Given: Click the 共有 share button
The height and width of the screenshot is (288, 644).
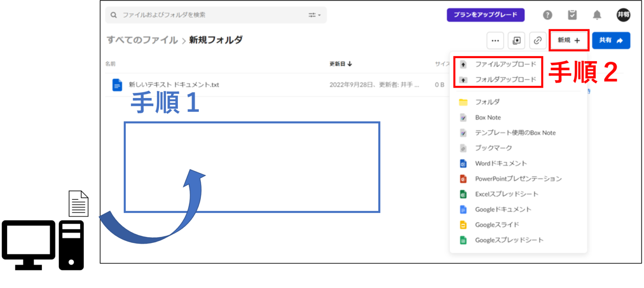Looking at the screenshot, I should point(611,40).
